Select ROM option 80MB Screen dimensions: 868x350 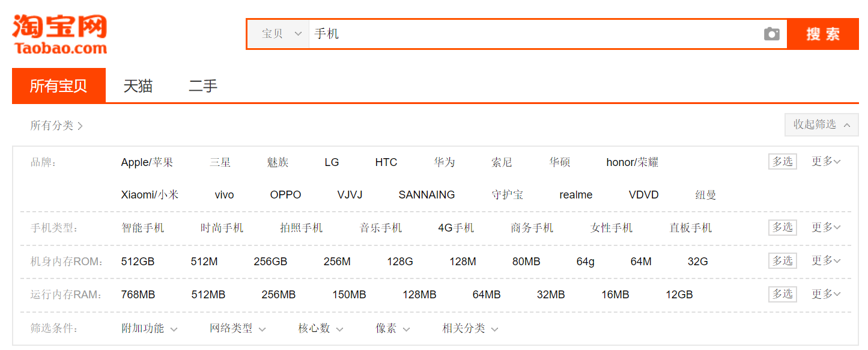pos(526,262)
